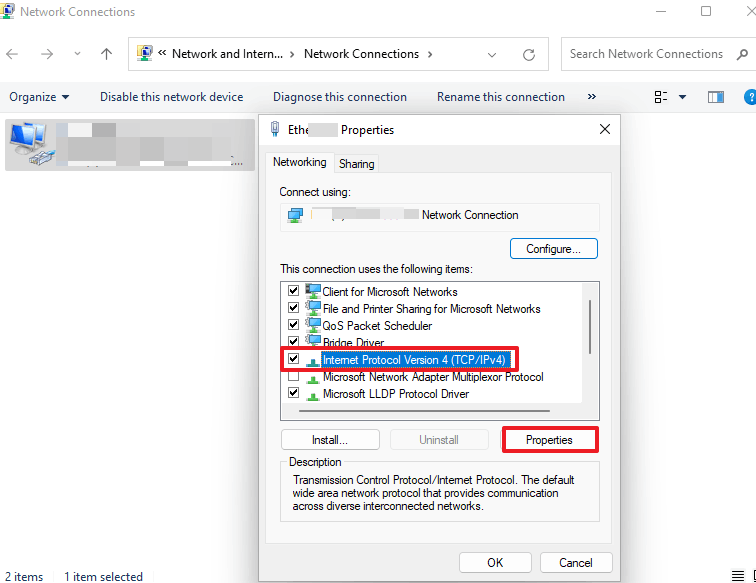Click LLDP Protocol Driver icon

[x=313, y=396]
